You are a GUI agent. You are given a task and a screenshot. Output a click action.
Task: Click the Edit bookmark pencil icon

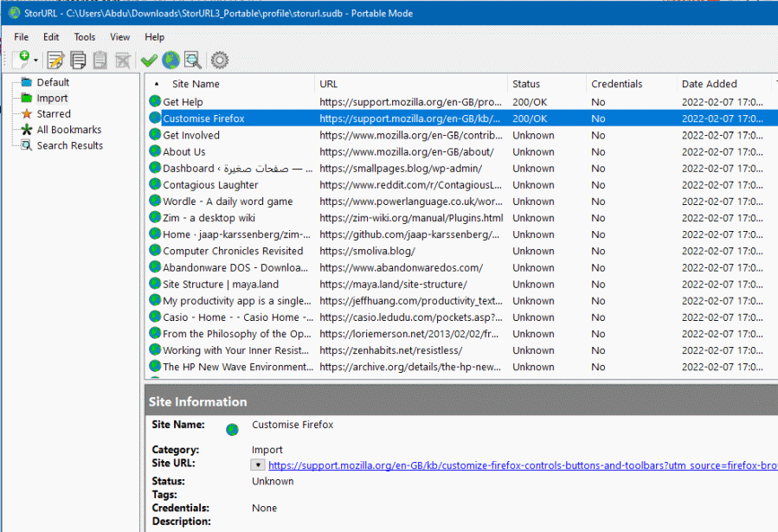[55, 60]
